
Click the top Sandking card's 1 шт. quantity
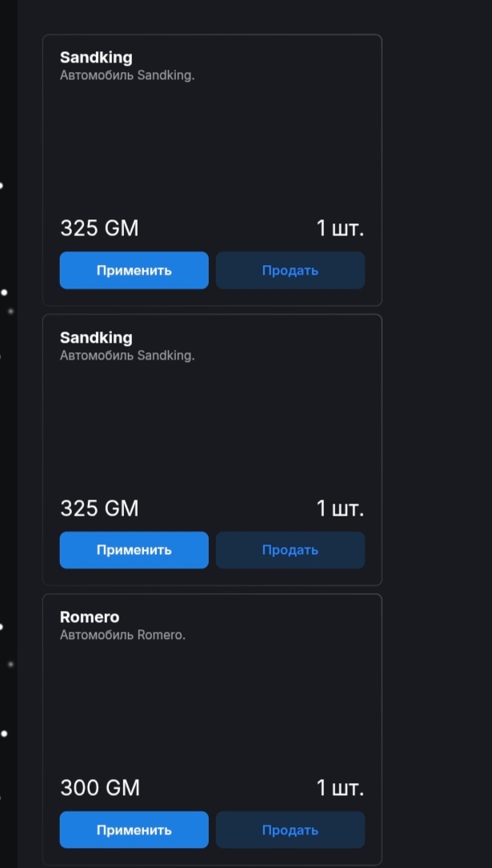tap(340, 228)
